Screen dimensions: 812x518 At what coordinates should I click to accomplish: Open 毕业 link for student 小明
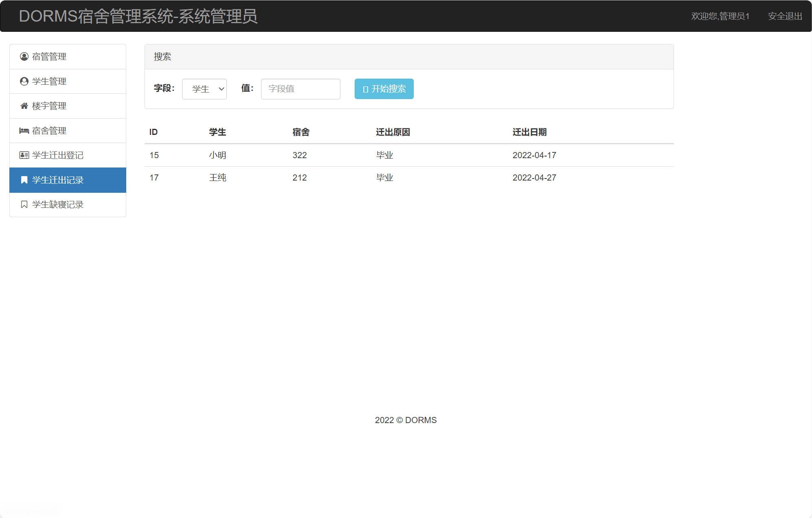(384, 155)
